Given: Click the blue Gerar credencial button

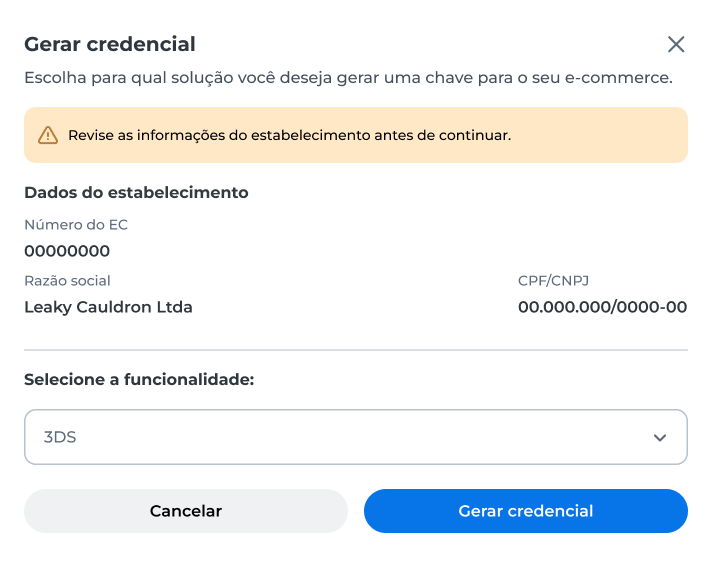Looking at the screenshot, I should point(526,511).
